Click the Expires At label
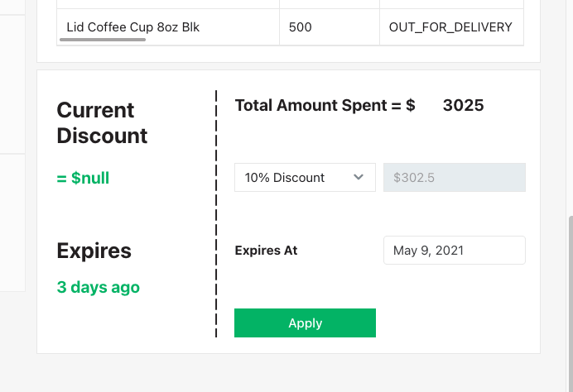573x392 pixels. (x=266, y=251)
